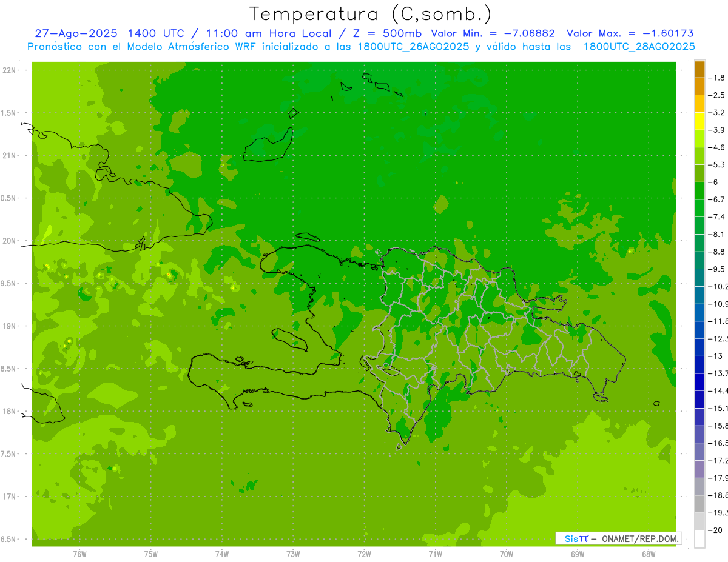Click the "21N" latitude label

pyautogui.click(x=9, y=155)
